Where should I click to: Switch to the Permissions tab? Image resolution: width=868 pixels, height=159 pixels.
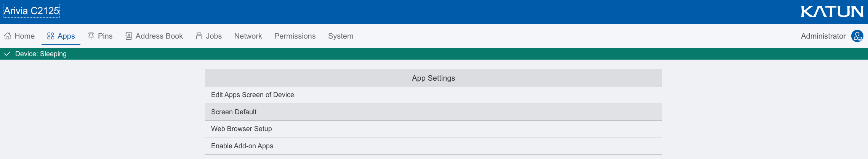point(295,36)
